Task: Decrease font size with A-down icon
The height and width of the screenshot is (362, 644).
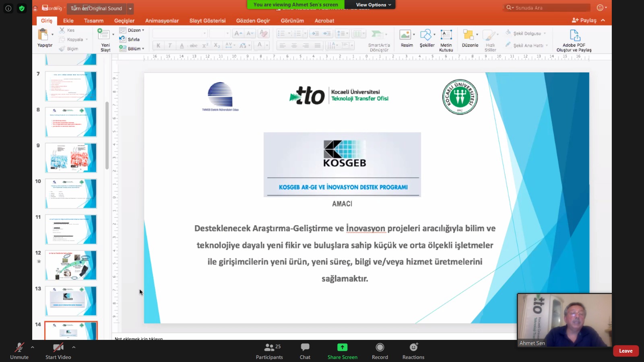Action: point(250,33)
